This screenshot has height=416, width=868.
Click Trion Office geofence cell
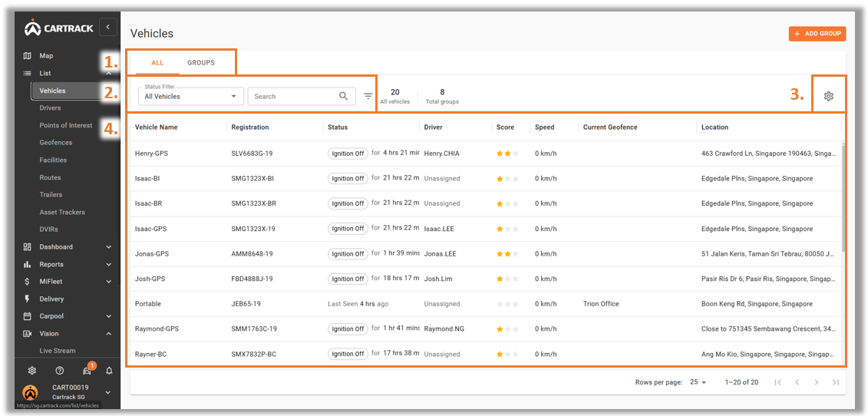(601, 303)
